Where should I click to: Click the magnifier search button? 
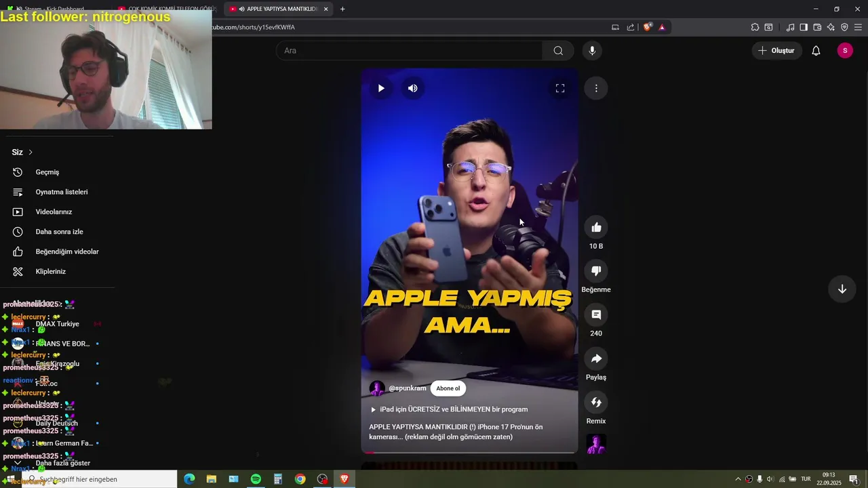pos(558,51)
